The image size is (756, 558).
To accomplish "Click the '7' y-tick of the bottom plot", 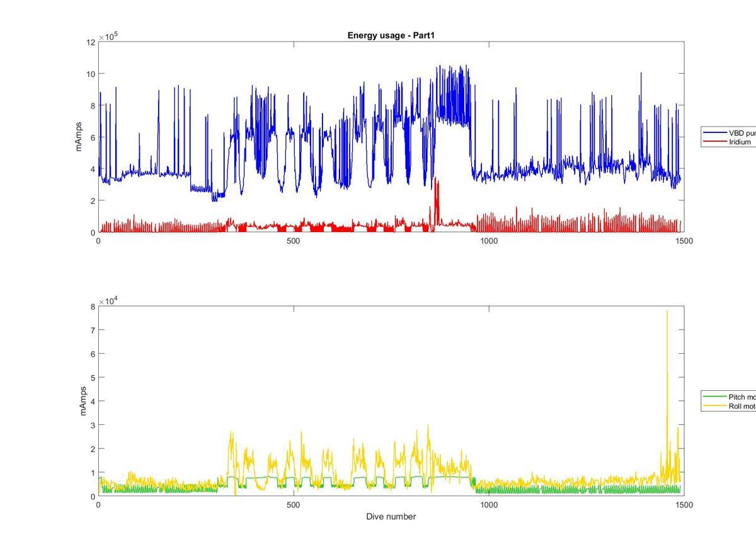I will [93, 330].
